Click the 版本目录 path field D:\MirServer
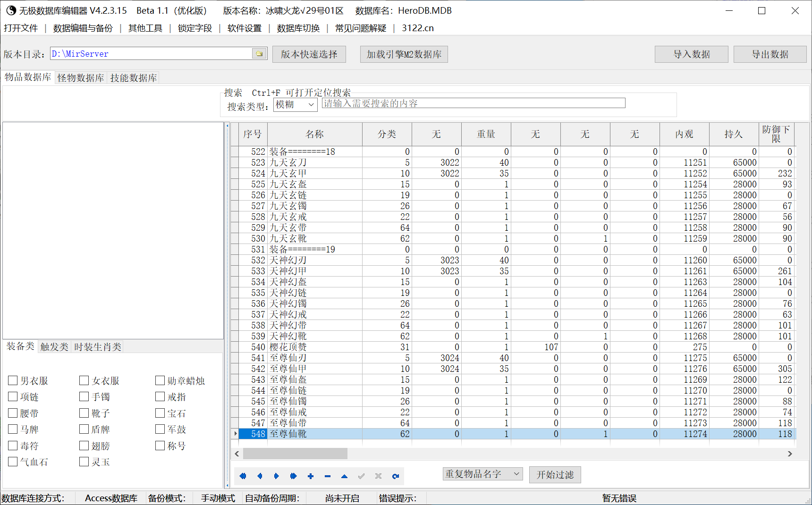The image size is (812, 505). pyautogui.click(x=151, y=54)
